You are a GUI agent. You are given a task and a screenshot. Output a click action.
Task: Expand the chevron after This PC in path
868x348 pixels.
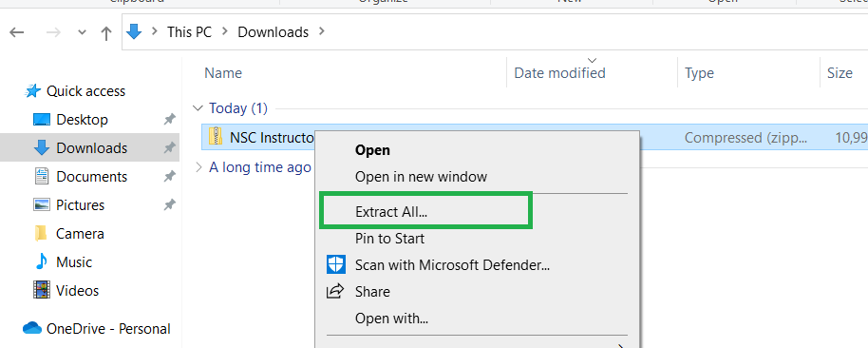(x=224, y=31)
